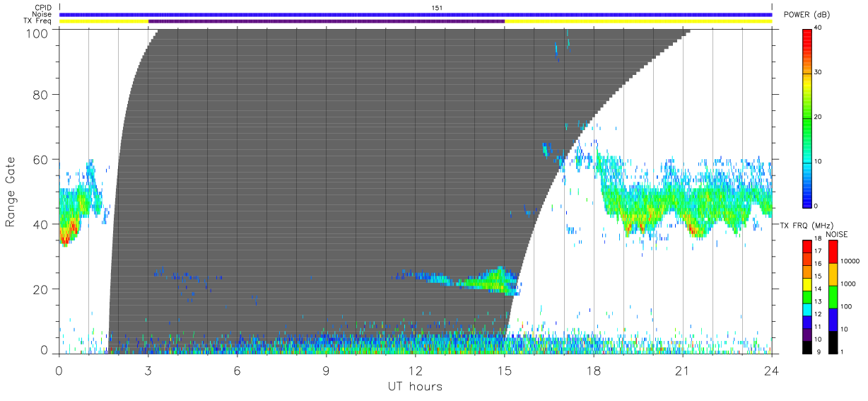Viewport: 868px width, 401px height.
Task: Click the 0 label on the POWER colorbar
Action: pyautogui.click(x=816, y=206)
